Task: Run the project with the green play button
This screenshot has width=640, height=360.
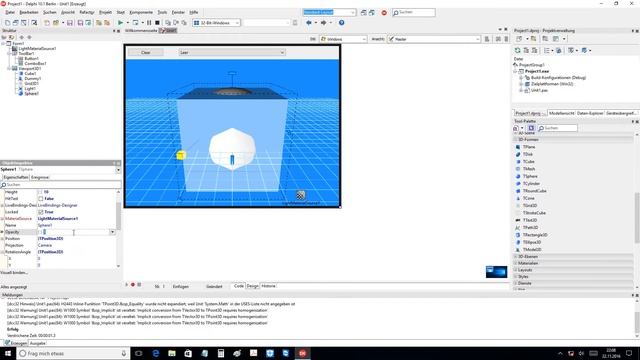Action: tap(120, 23)
